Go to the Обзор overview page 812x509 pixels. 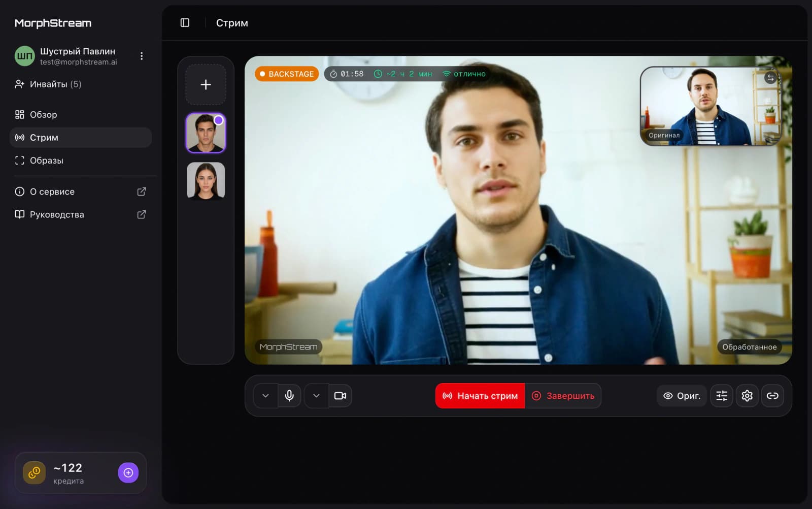tap(81, 115)
